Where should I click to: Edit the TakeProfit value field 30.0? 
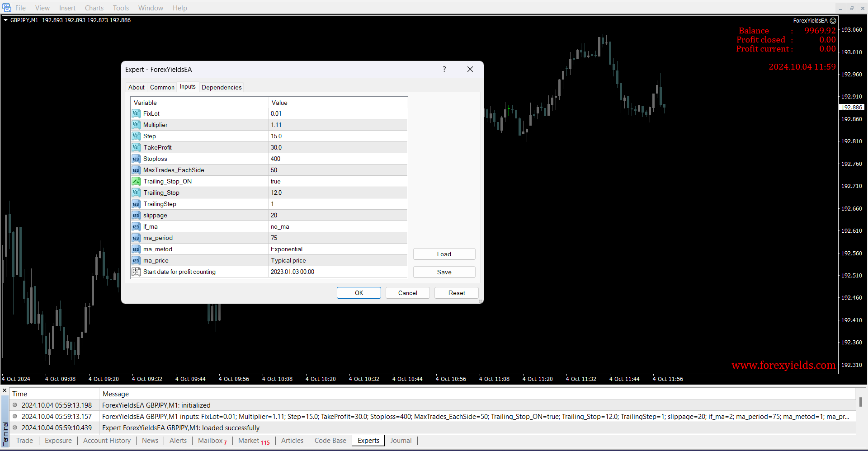pos(338,147)
